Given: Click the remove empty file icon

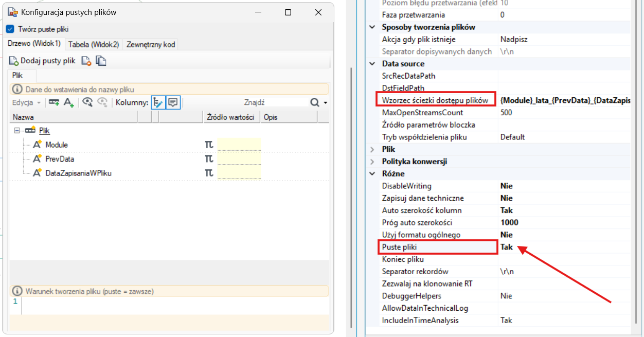Looking at the screenshot, I should point(86,61).
